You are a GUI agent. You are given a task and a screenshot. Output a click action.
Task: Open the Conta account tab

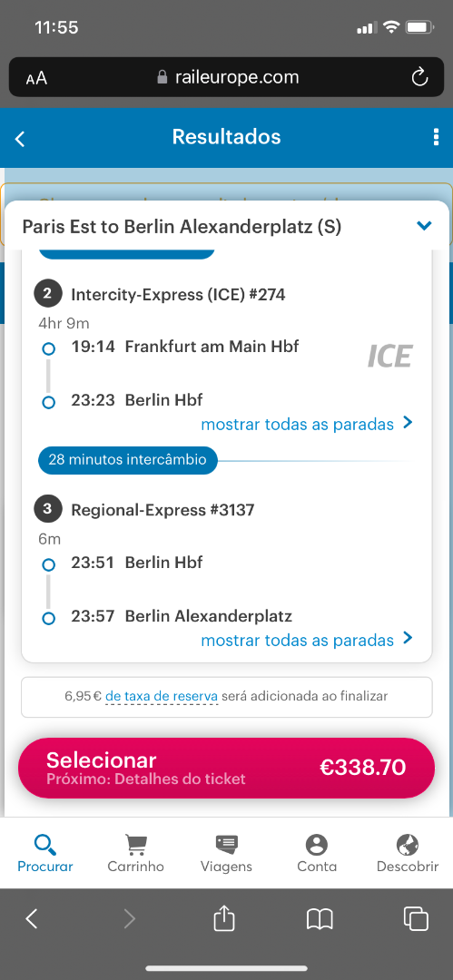[317, 852]
